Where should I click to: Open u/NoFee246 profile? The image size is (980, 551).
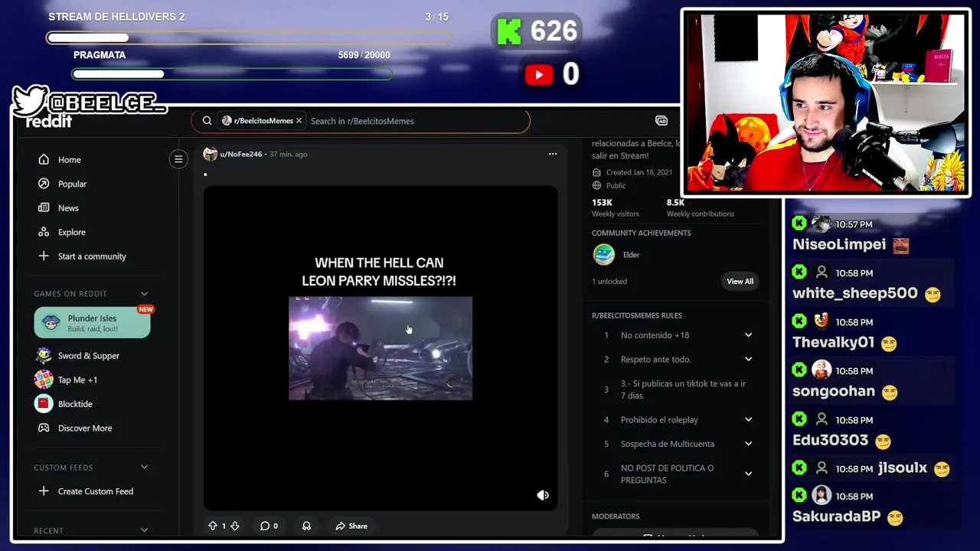click(x=241, y=154)
